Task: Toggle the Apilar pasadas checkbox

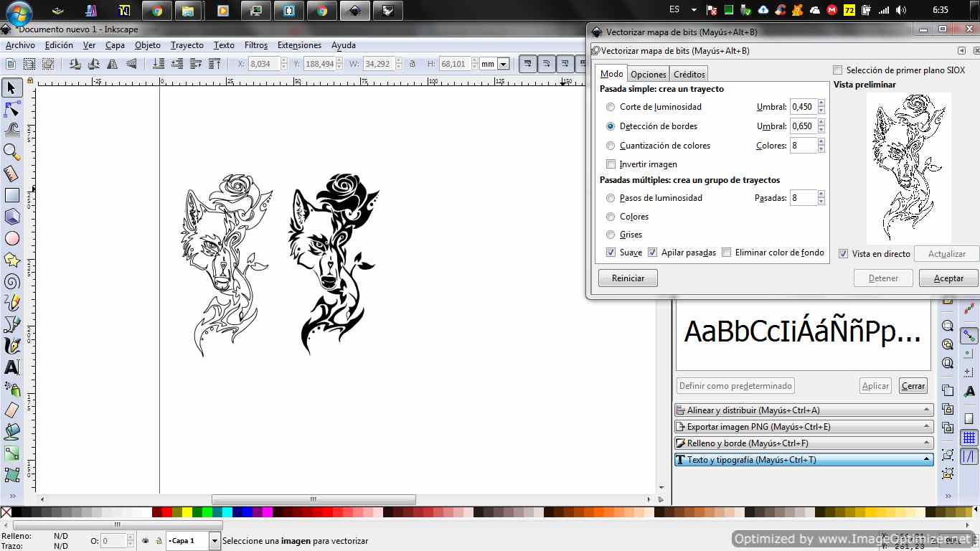Action: pos(652,253)
